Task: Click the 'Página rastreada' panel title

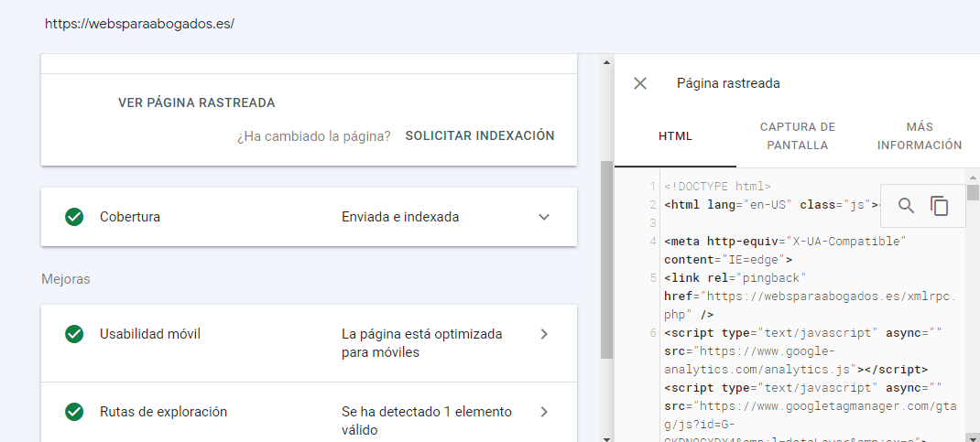Action: [728, 83]
